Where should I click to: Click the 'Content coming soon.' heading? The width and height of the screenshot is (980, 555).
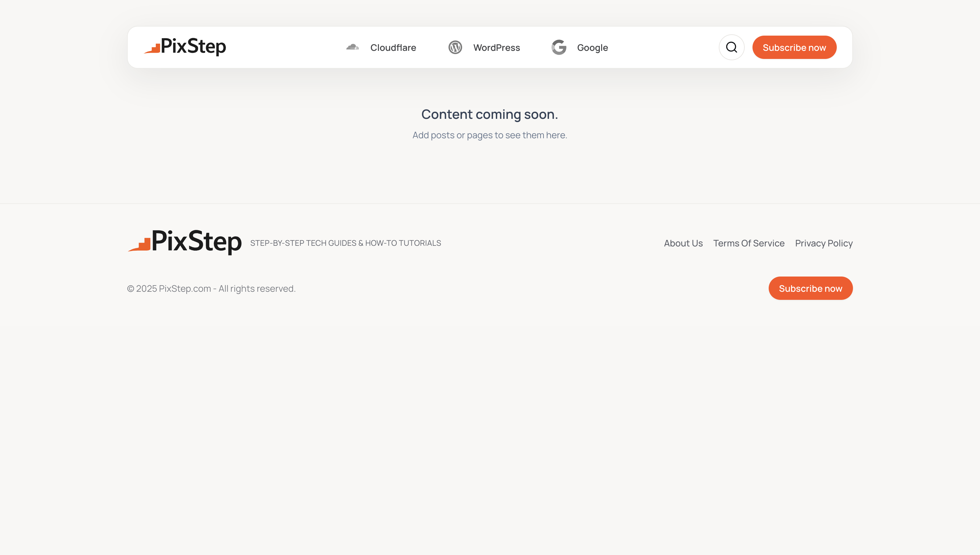click(490, 114)
